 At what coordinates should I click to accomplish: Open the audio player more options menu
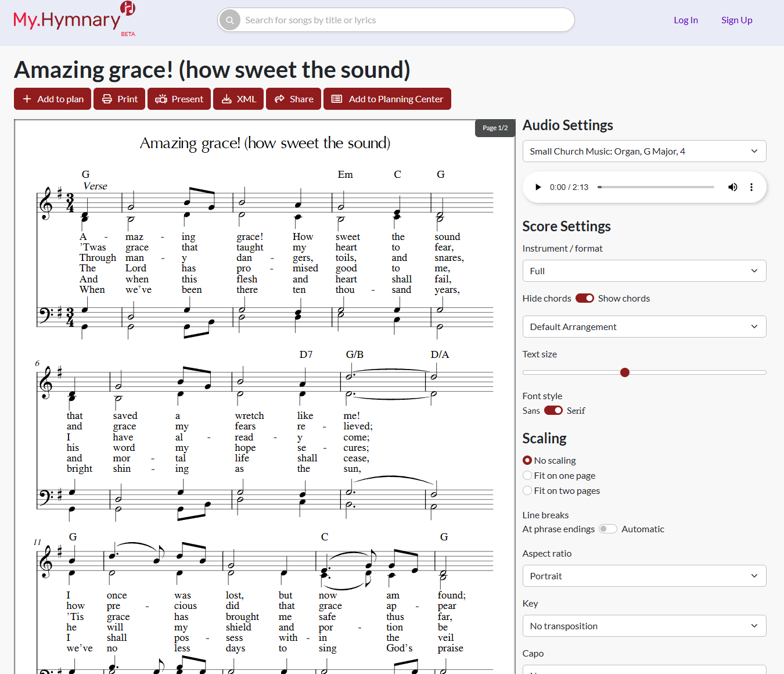751,187
